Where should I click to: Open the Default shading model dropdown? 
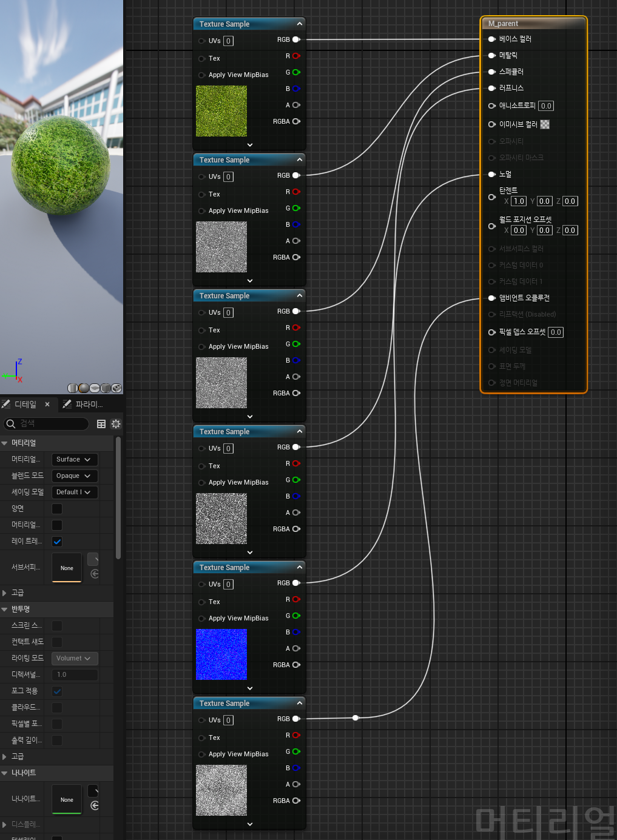(x=75, y=492)
